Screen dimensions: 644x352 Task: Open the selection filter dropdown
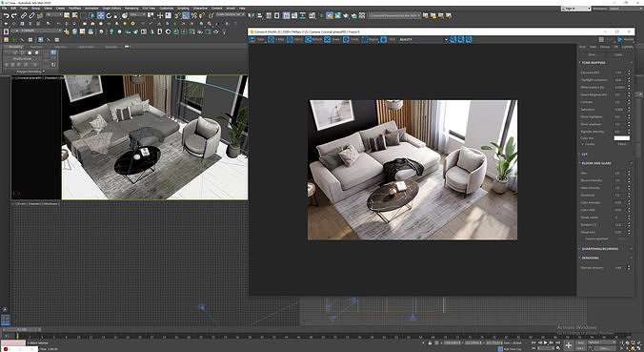(52, 15)
